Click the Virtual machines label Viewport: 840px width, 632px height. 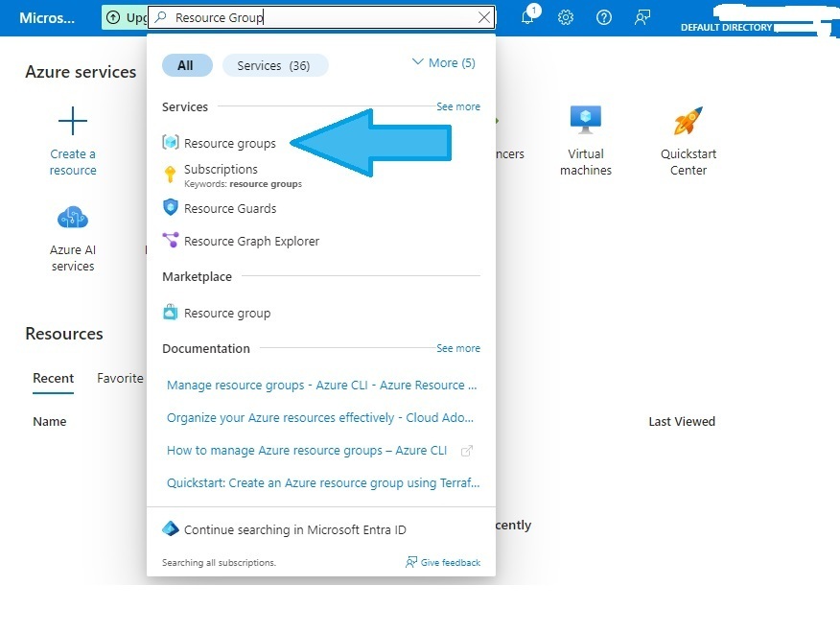[586, 162]
